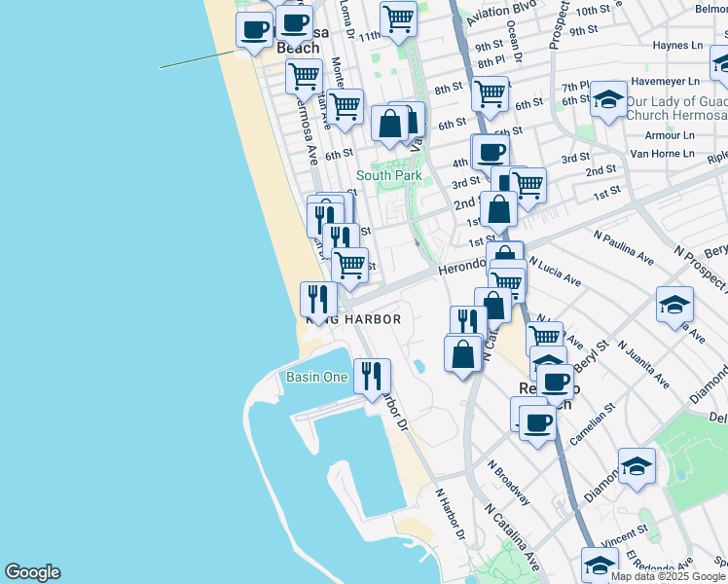The width and height of the screenshot is (728, 584).
Task: Open the cart marker near Manhattan Ave
Action: [345, 109]
